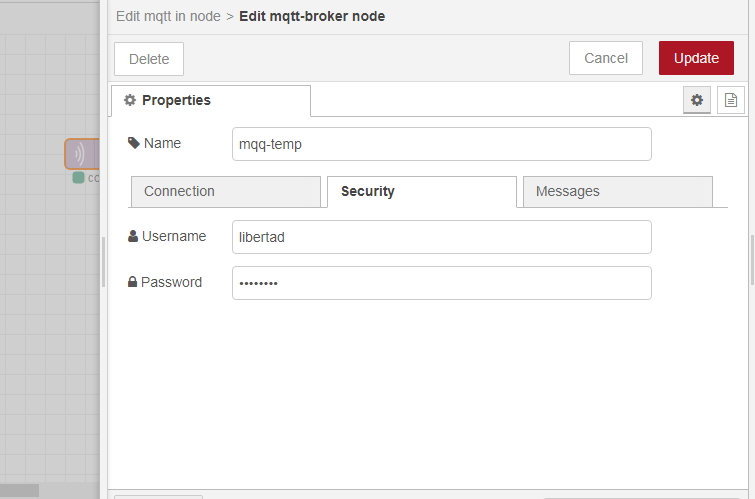755x499 pixels.
Task: Open the node description document icon
Action: coord(731,100)
